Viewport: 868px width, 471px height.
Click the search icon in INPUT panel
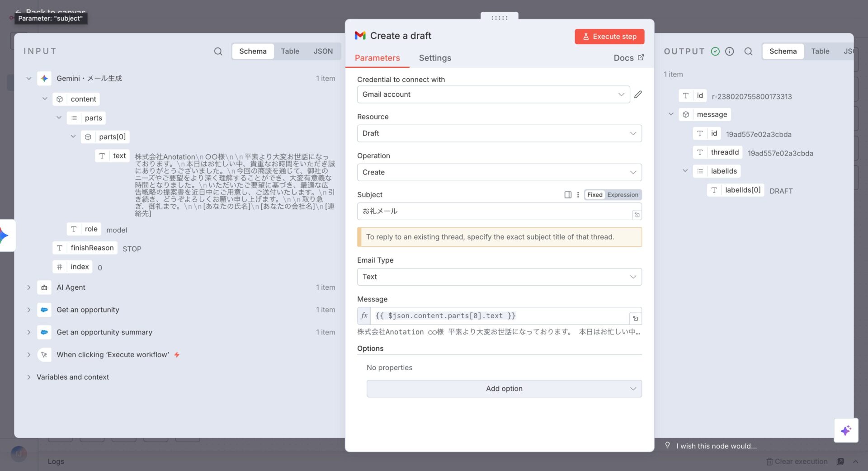tap(218, 52)
